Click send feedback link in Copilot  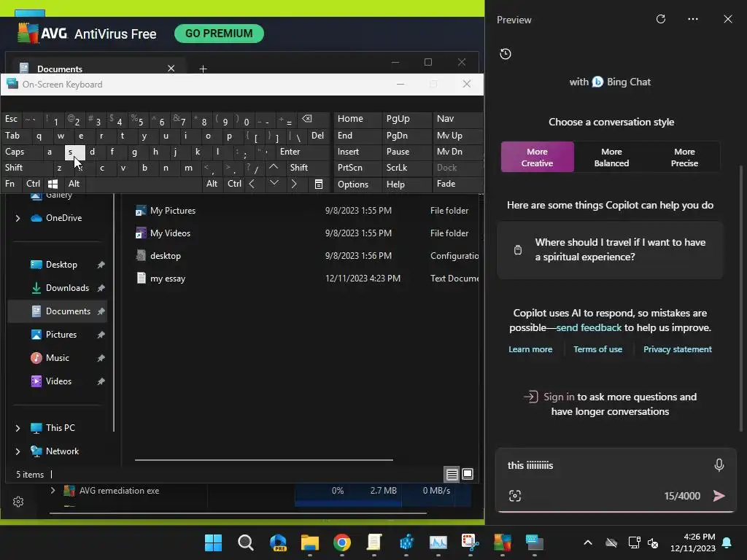point(589,327)
